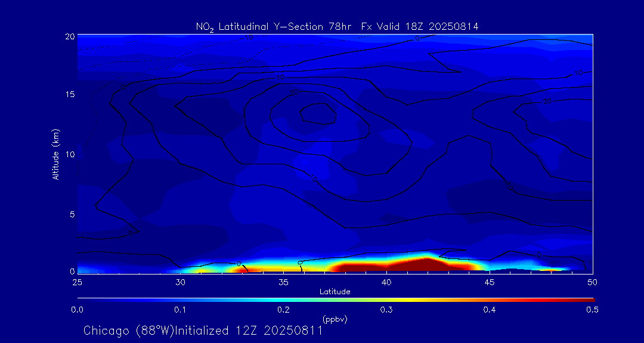Select the "Altitude (km)" vertical axis label
Screen dimensions: 644x343
(x=55, y=153)
